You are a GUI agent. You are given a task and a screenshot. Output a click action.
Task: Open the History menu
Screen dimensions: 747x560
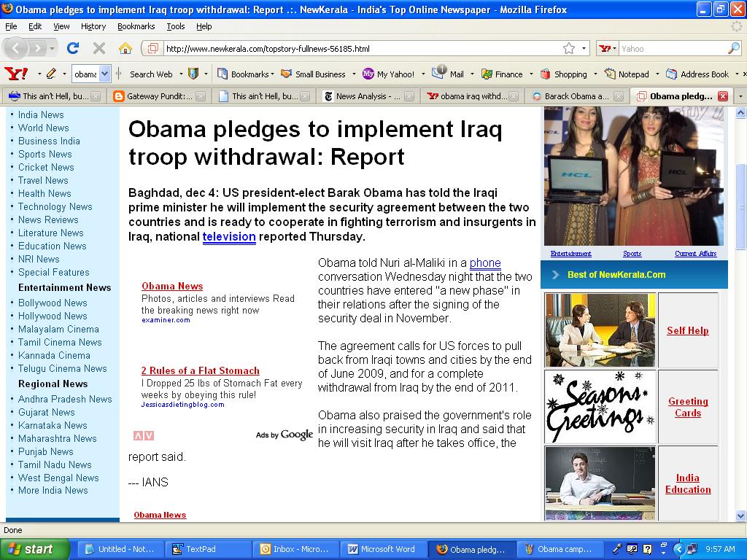(x=93, y=26)
